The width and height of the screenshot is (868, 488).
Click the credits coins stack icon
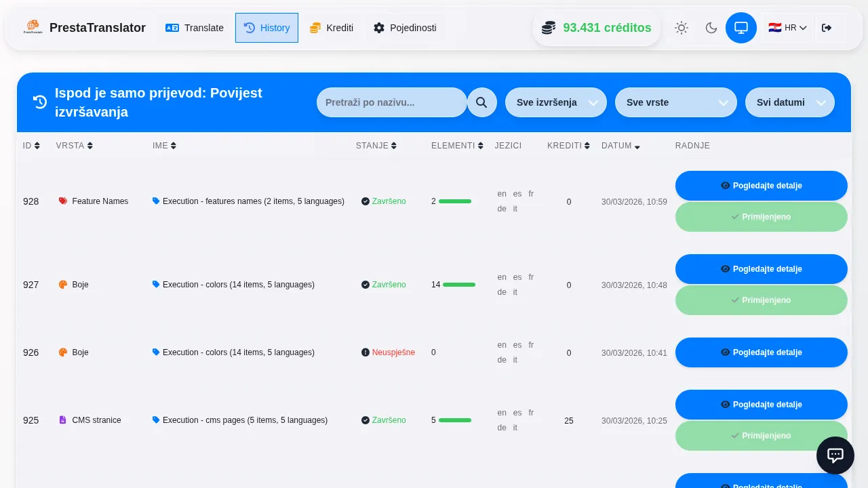click(x=549, y=28)
